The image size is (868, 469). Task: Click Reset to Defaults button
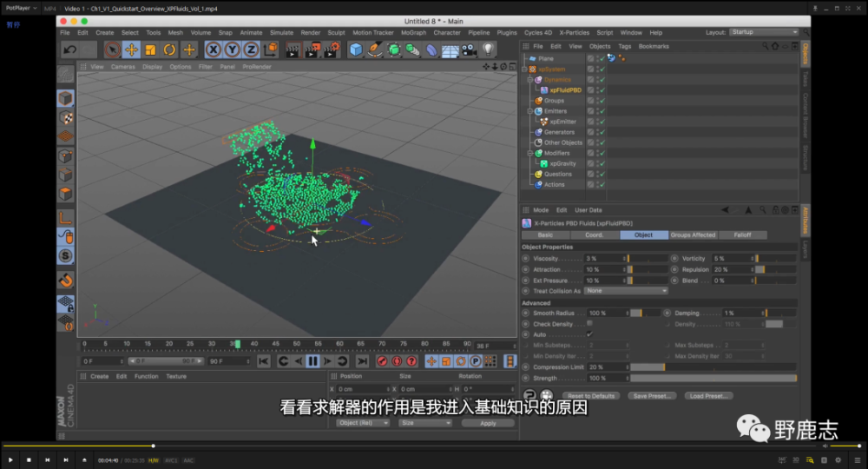pyautogui.click(x=590, y=396)
